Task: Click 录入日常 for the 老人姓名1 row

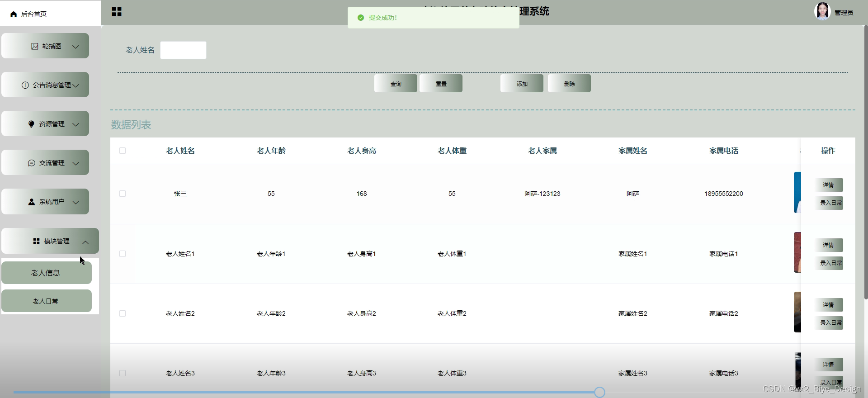Action: pos(829,263)
